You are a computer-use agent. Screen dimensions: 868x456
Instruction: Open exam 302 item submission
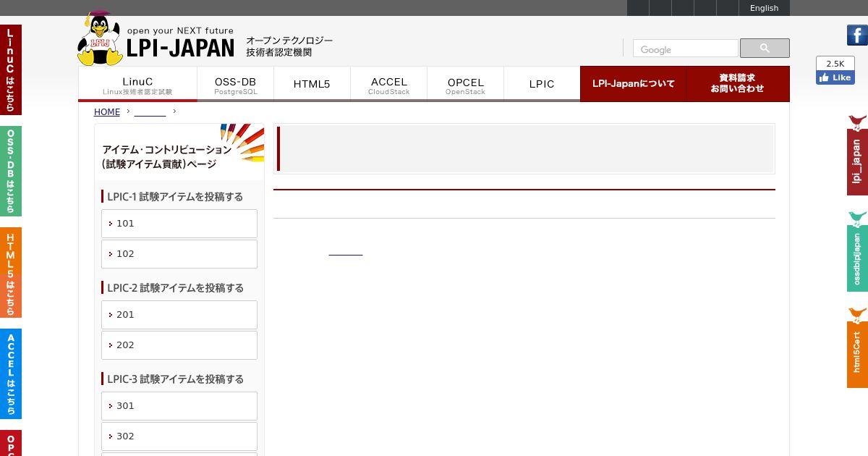(x=179, y=436)
